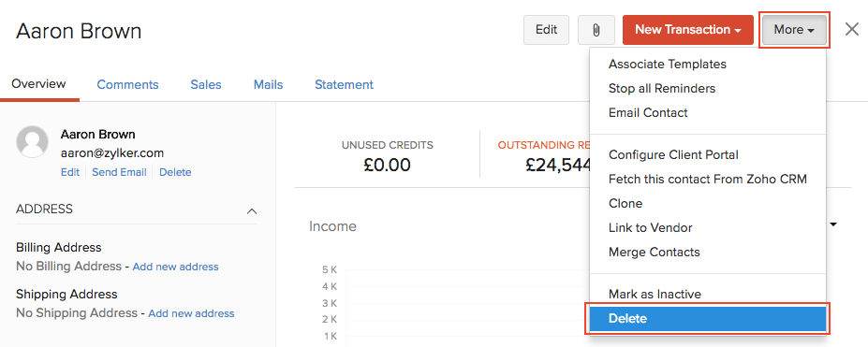Open the Sales tab
The width and height of the screenshot is (868, 347).
206,84
